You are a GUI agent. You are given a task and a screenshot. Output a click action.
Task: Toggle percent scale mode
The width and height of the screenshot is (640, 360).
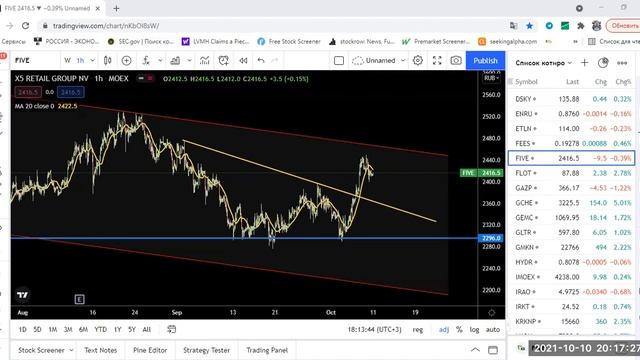[x=459, y=329]
